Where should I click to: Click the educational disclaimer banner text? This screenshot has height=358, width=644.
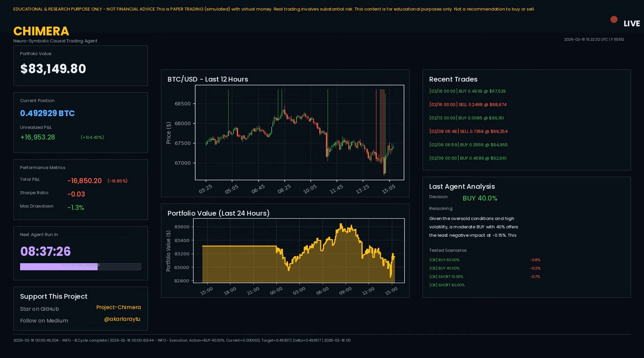[274, 9]
